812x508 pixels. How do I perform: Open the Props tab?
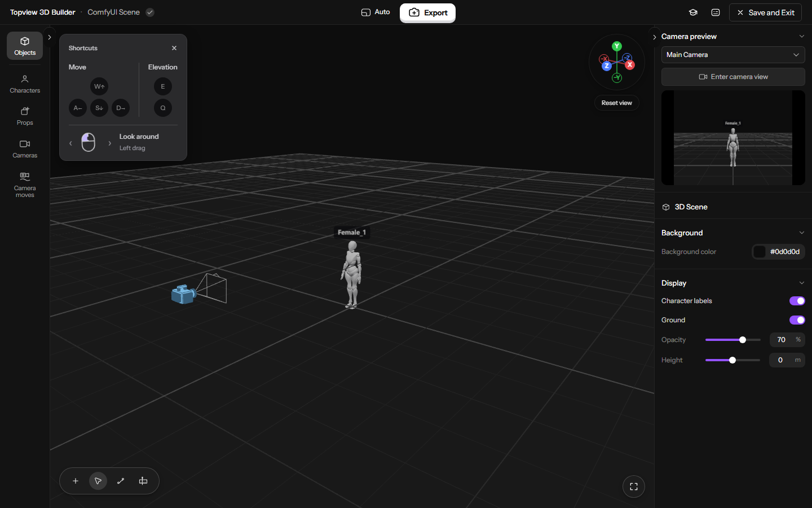pos(25,116)
